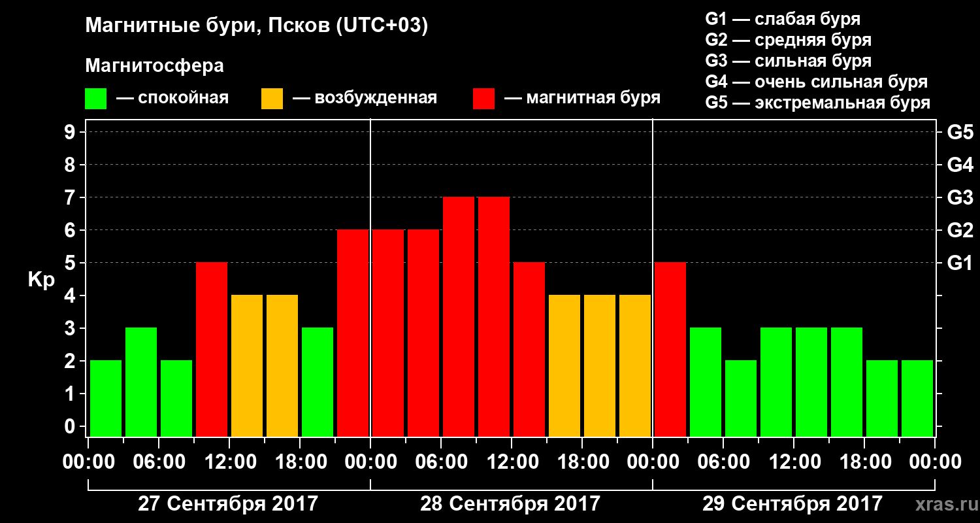Click the 'G3' right-axis tick label
This screenshot has height=523, width=980.
point(960,197)
